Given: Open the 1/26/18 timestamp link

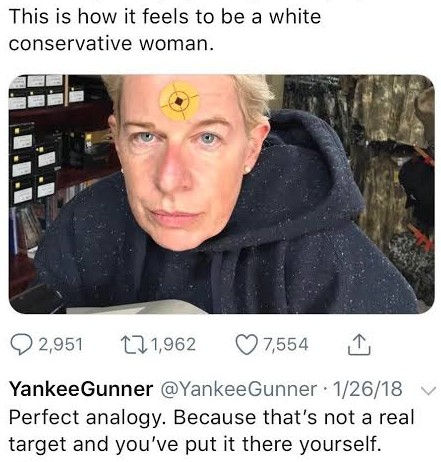Looking at the screenshot, I should 367,389.
